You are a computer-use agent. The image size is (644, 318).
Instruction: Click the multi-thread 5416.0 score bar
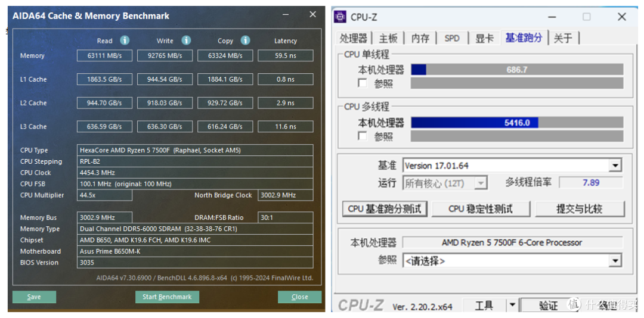[x=517, y=122]
